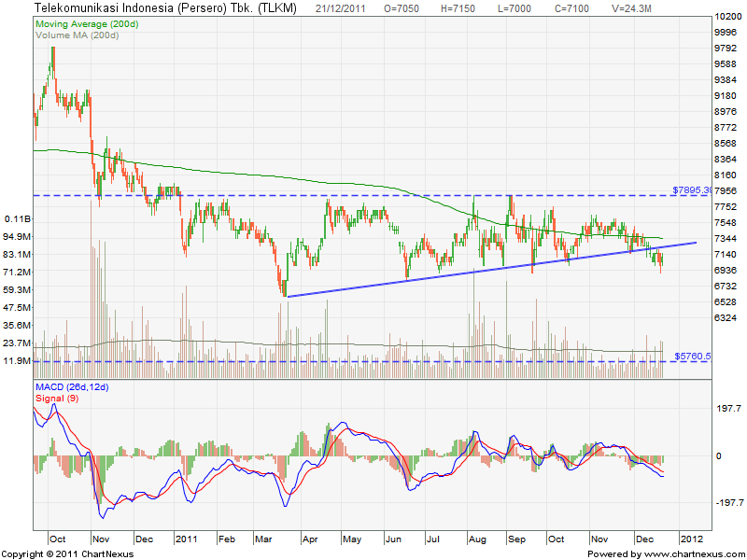Screen dimensions: 747x560
Task: Click the MACD (26d,12d) indicator label
Action: [x=73, y=386]
